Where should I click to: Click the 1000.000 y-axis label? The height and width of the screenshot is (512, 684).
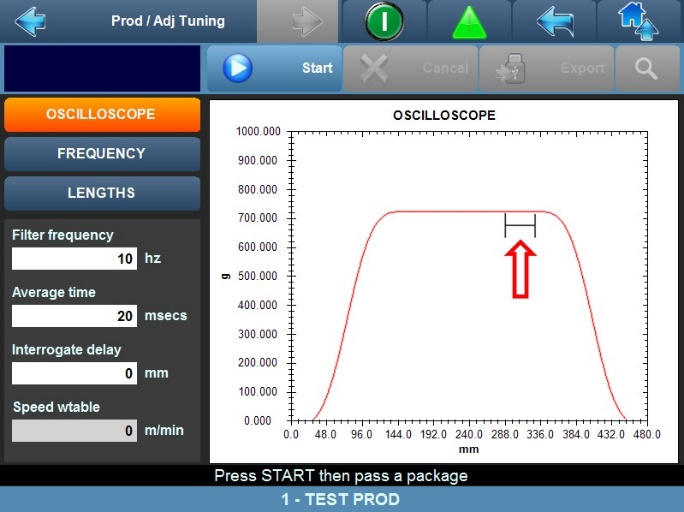258,131
